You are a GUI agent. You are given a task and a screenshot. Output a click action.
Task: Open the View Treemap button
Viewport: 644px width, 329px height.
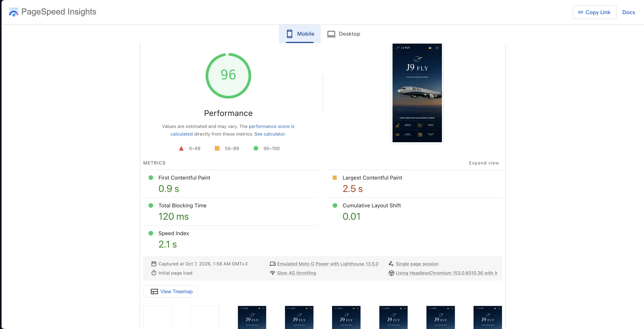pos(170,291)
